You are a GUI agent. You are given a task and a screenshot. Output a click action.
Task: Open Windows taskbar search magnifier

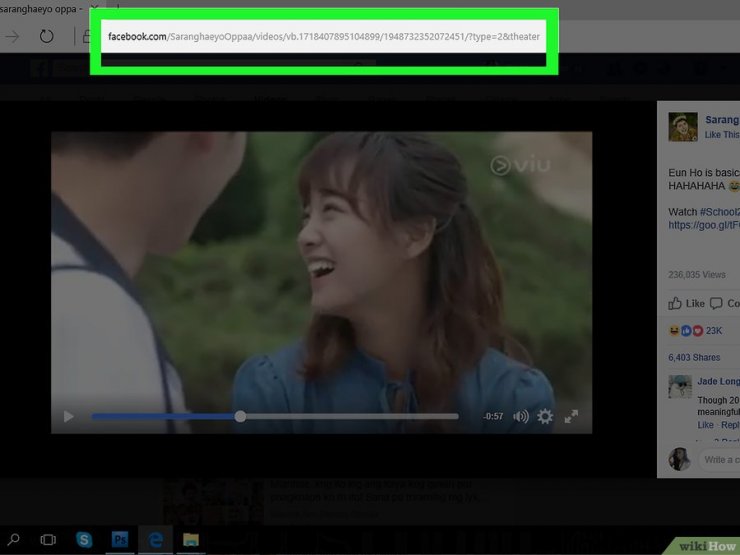(x=13, y=539)
